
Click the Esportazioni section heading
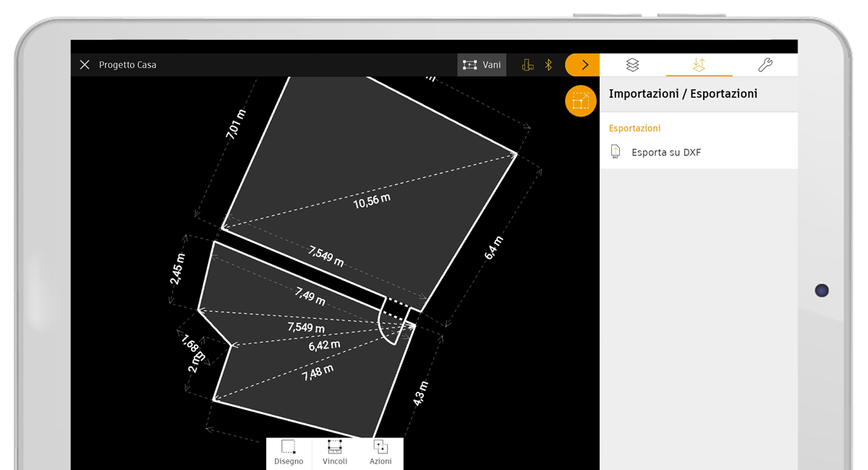[634, 128]
